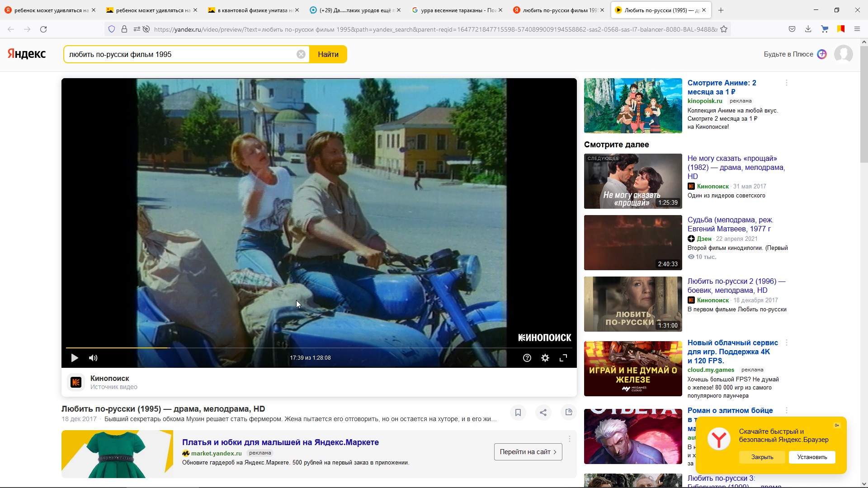Viewport: 868px width, 488px height.
Task: Share the video using the share icon
Action: coord(543,413)
